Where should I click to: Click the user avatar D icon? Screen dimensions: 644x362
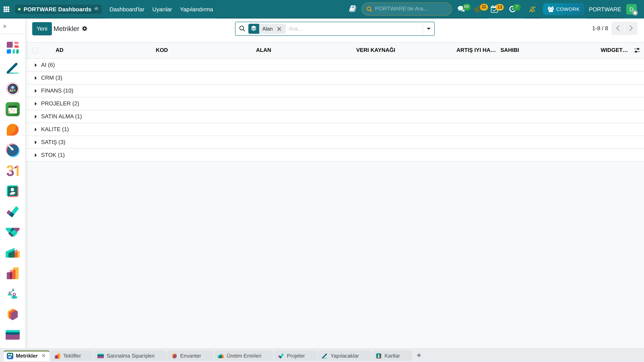pyautogui.click(x=632, y=9)
